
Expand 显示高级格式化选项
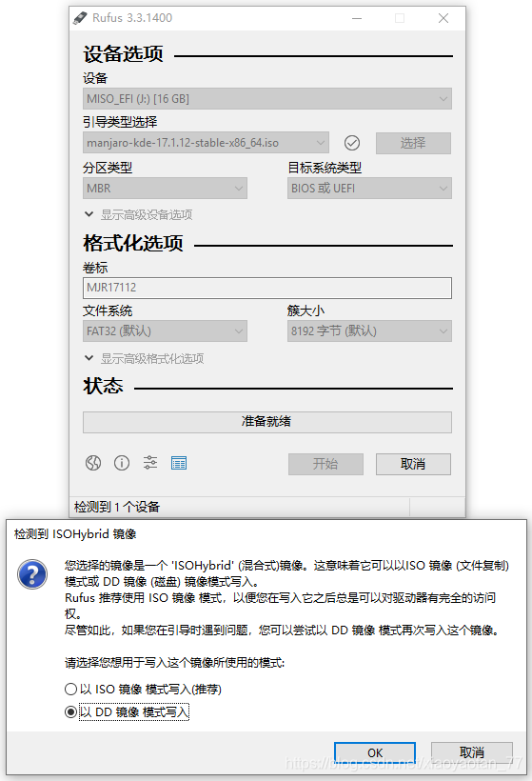click(144, 358)
